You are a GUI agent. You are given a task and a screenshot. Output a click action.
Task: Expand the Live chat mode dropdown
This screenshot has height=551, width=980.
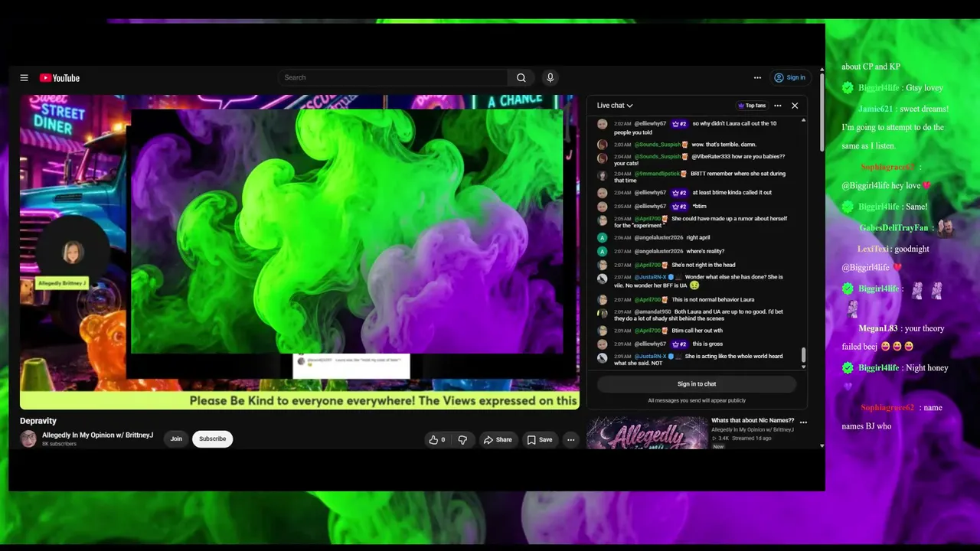click(615, 106)
